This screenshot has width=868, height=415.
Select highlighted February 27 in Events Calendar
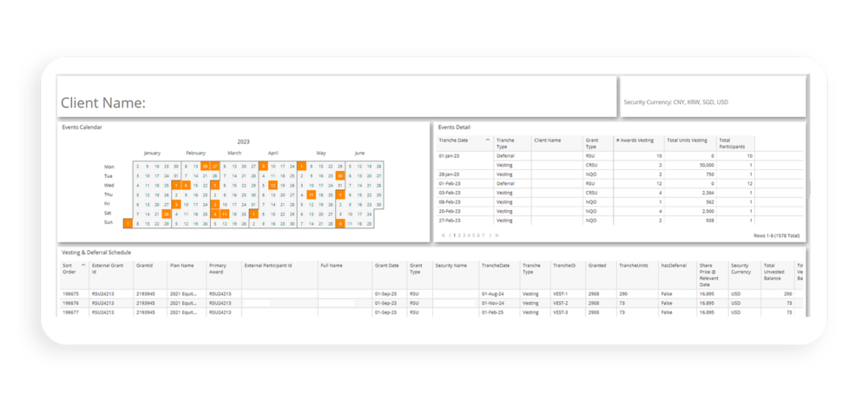(214, 166)
